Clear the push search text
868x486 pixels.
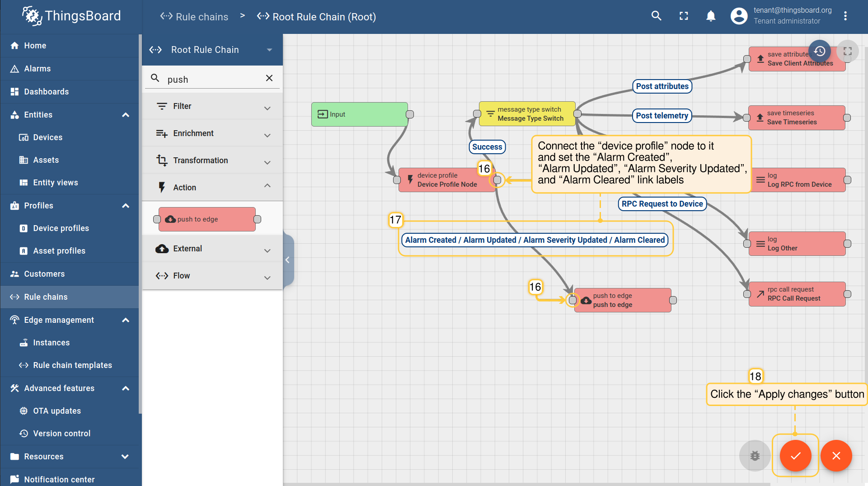coord(269,78)
